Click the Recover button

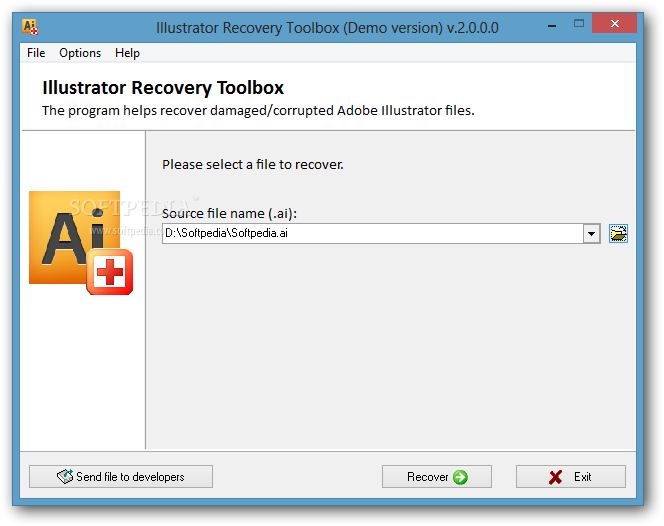tap(437, 477)
